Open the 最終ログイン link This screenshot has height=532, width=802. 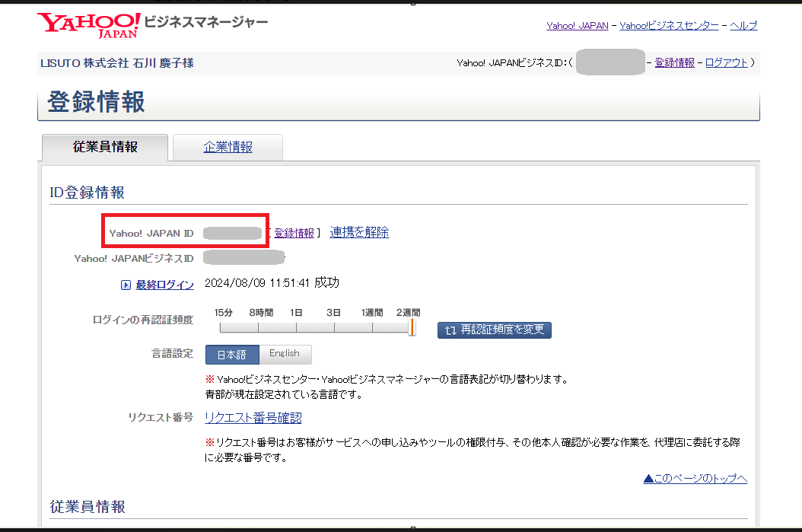click(x=164, y=285)
